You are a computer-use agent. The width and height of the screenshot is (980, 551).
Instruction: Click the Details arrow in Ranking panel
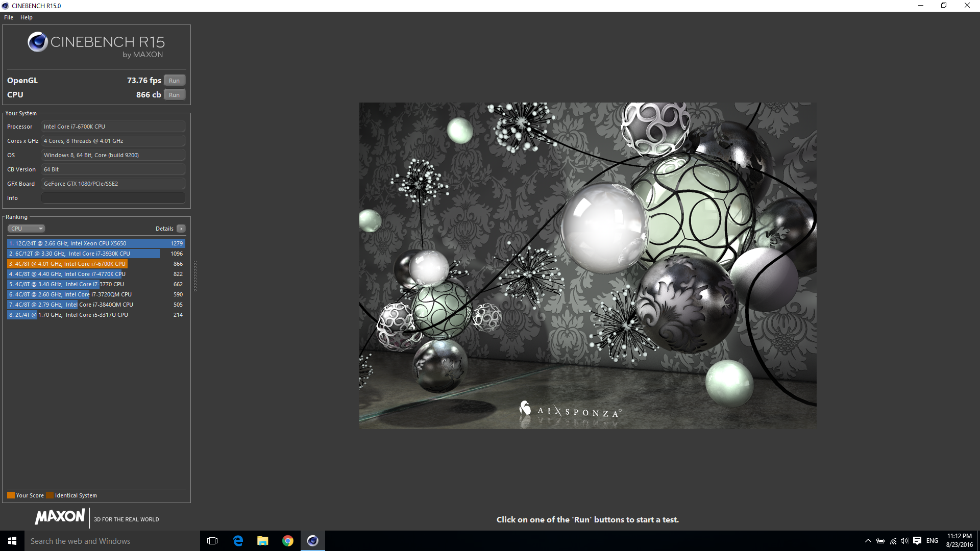pos(180,228)
